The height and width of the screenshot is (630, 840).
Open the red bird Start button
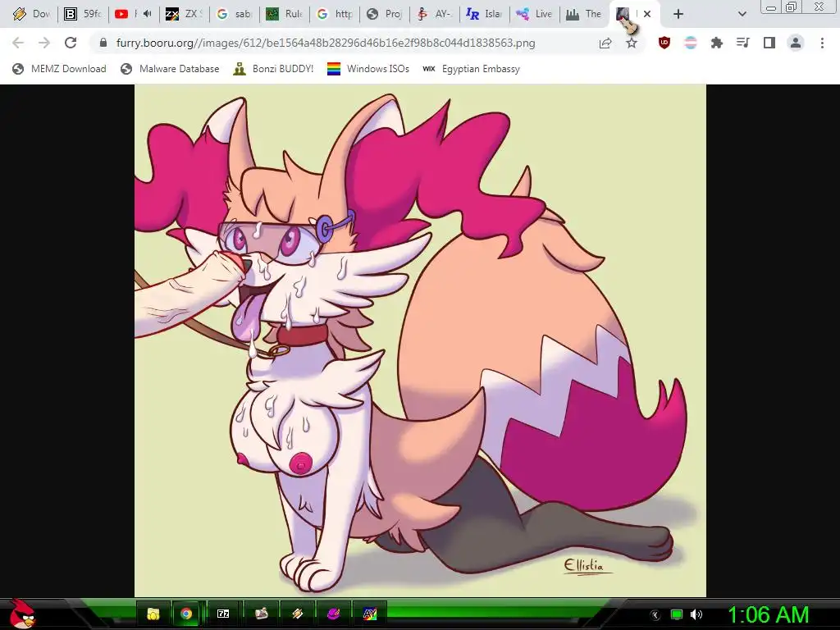coord(22,614)
